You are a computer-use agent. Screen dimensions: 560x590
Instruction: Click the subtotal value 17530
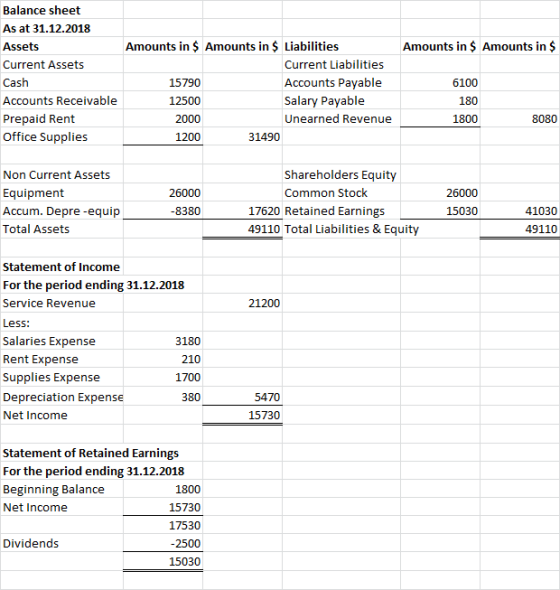pos(184,525)
